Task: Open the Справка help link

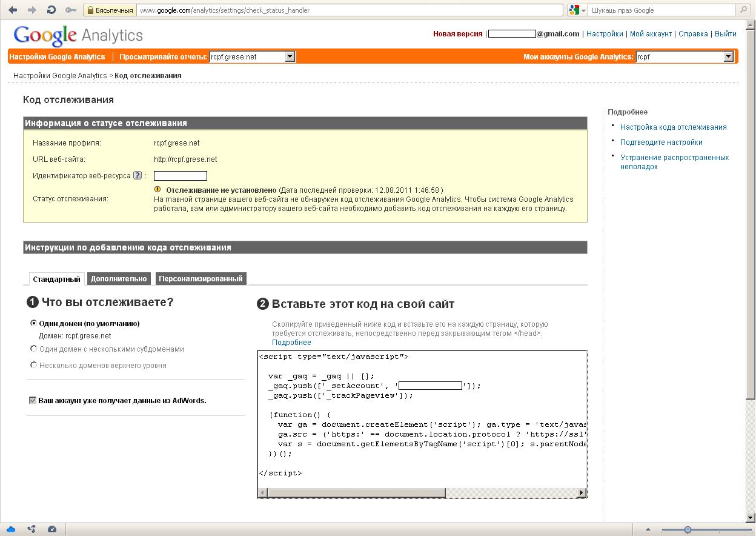Action: 693,34
